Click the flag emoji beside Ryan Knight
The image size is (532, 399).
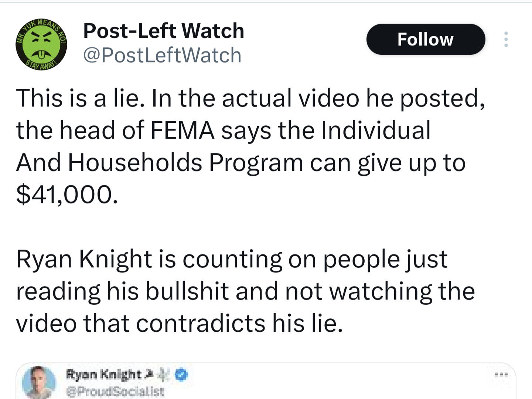coord(149,375)
